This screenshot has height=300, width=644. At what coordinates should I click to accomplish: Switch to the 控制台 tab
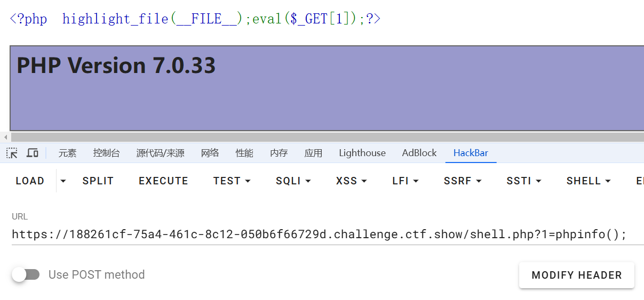pyautogui.click(x=106, y=153)
